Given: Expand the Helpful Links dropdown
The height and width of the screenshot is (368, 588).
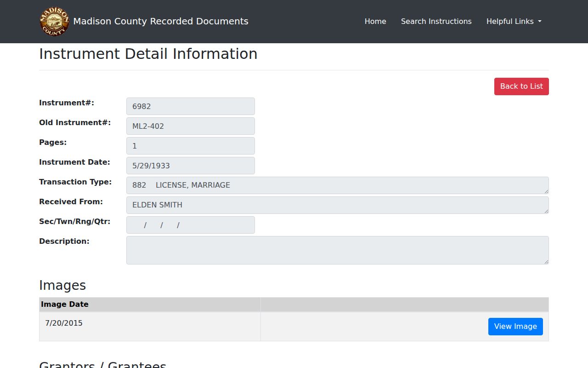Looking at the screenshot, I should pyautogui.click(x=514, y=21).
